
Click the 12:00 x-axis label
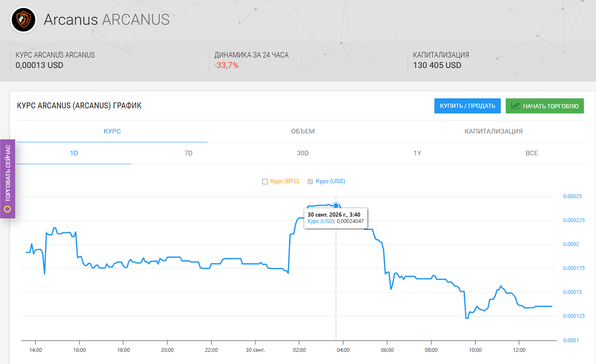(519, 350)
